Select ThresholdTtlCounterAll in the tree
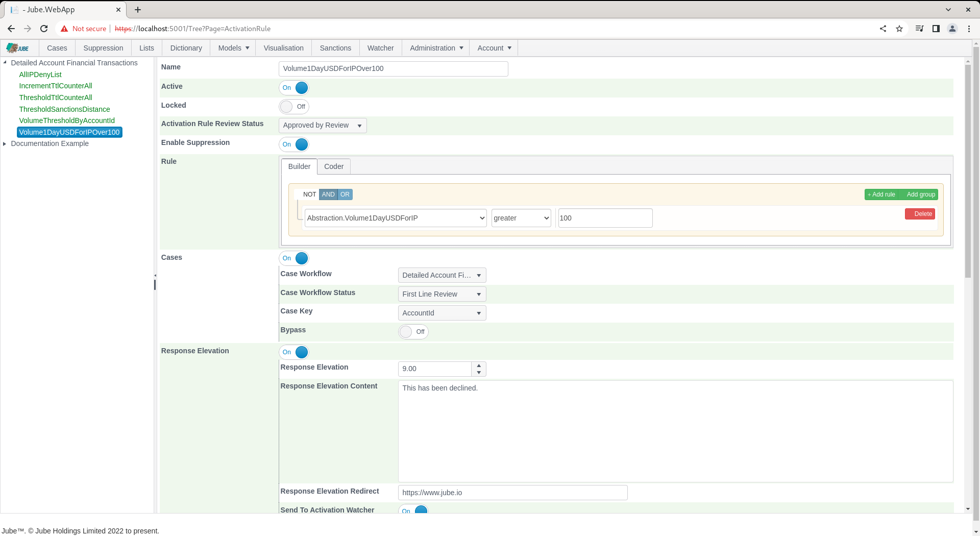The width and height of the screenshot is (980, 536). point(56,98)
